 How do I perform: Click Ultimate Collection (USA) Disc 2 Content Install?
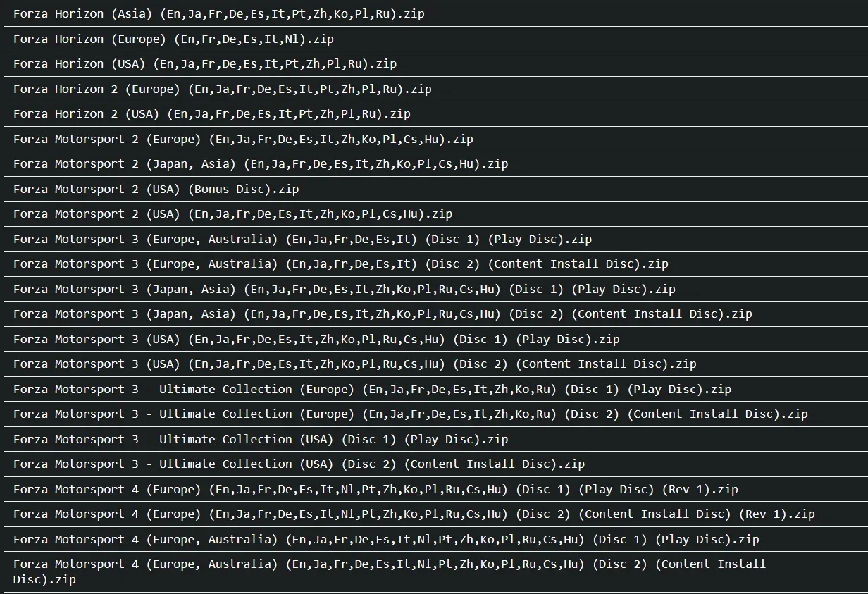(299, 464)
